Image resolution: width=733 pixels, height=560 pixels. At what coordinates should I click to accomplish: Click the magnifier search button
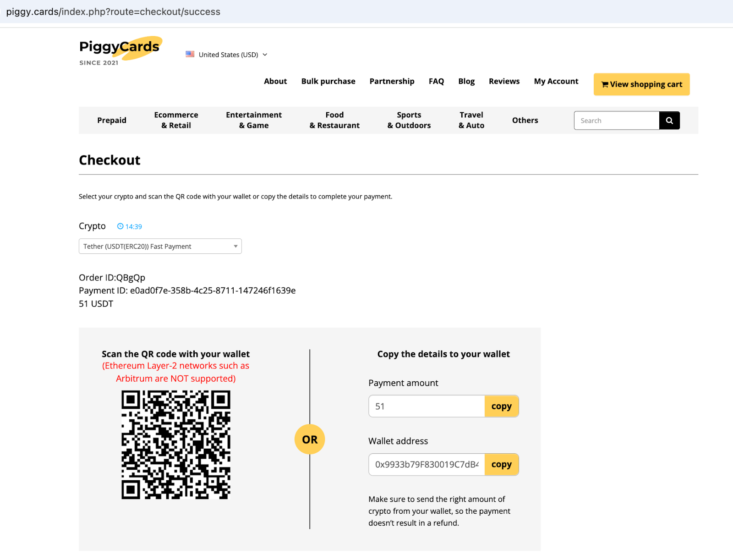coord(669,121)
